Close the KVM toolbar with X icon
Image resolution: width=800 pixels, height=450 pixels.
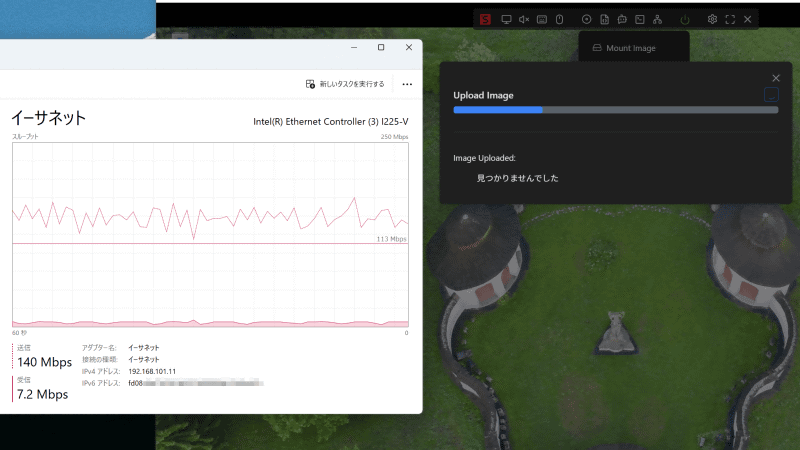(x=747, y=19)
